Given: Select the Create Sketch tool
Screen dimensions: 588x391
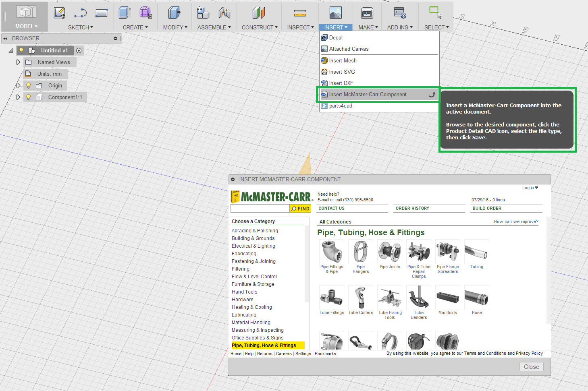Looking at the screenshot, I should pyautogui.click(x=60, y=12).
